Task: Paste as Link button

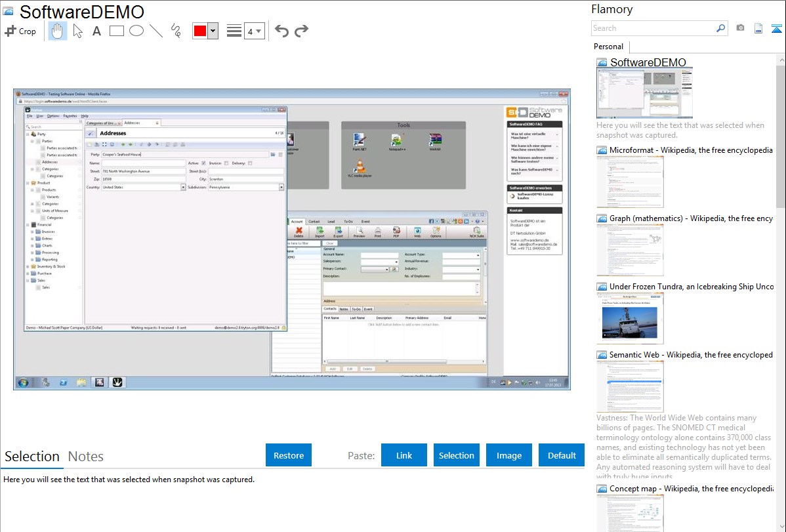Action: pyautogui.click(x=404, y=455)
